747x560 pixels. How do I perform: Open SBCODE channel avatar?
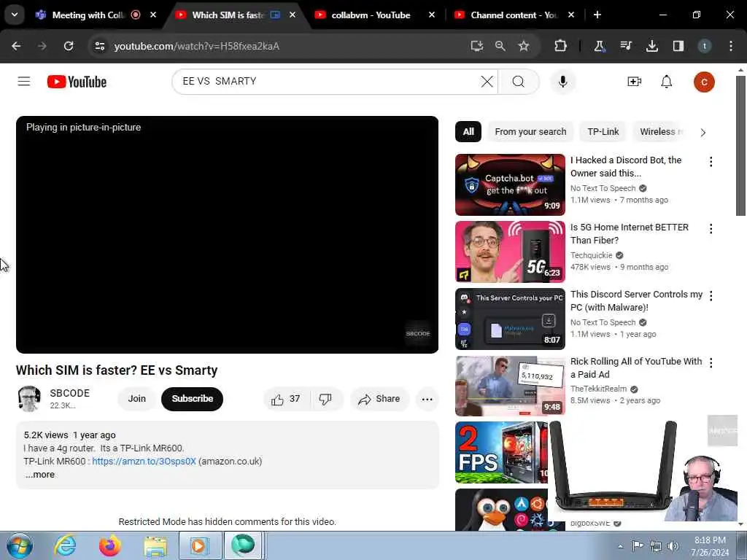[x=29, y=399]
